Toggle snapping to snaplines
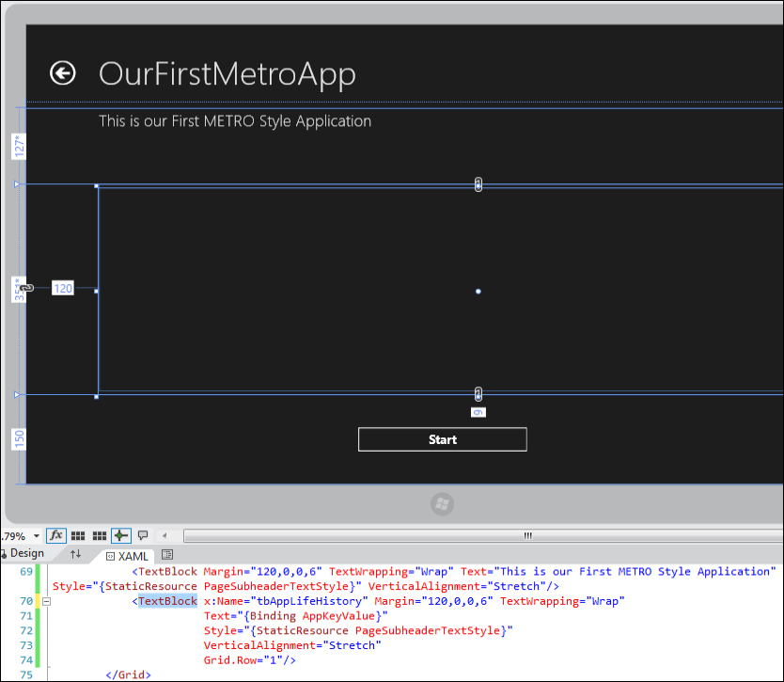This screenshot has height=682, width=784. click(x=120, y=535)
